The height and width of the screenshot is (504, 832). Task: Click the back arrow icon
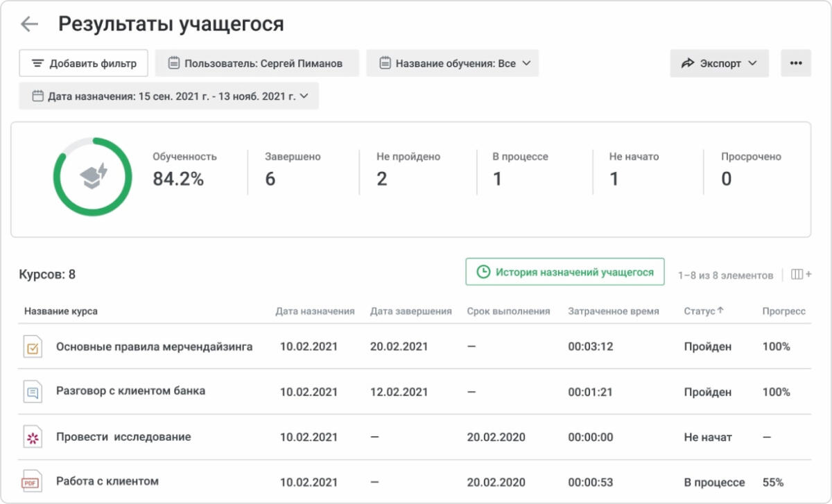click(29, 24)
